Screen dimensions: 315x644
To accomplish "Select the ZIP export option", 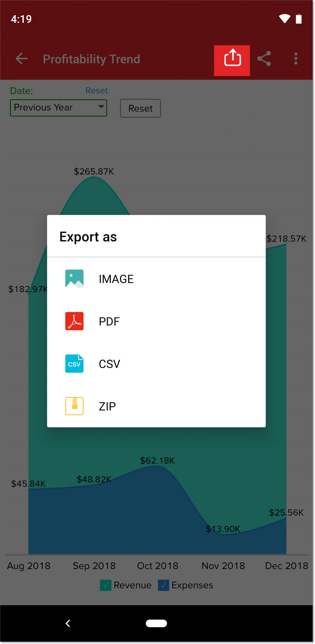I will (x=107, y=406).
